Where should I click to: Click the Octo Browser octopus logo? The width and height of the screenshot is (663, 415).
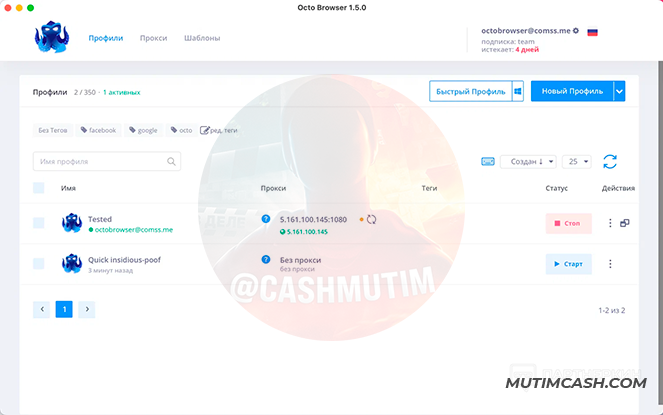point(52,37)
